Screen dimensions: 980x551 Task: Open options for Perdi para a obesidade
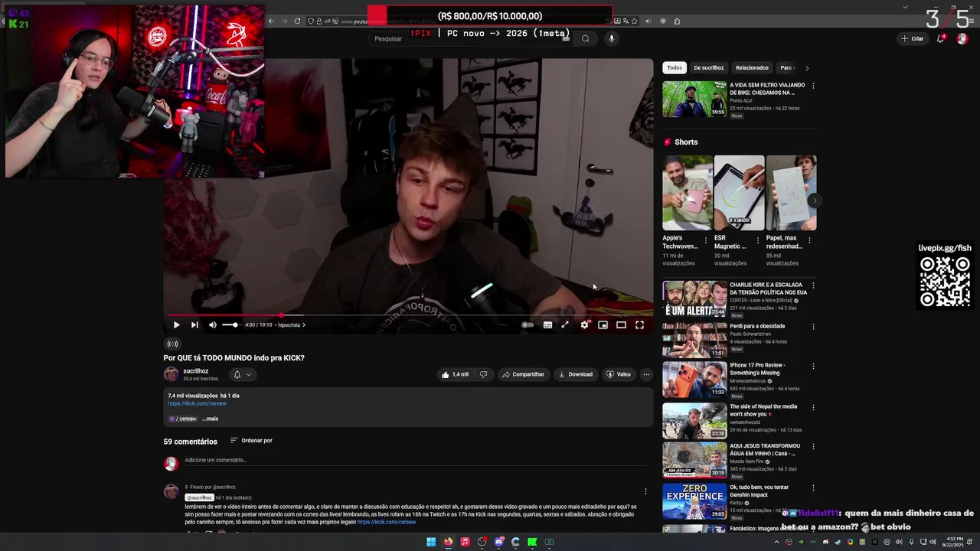(813, 327)
